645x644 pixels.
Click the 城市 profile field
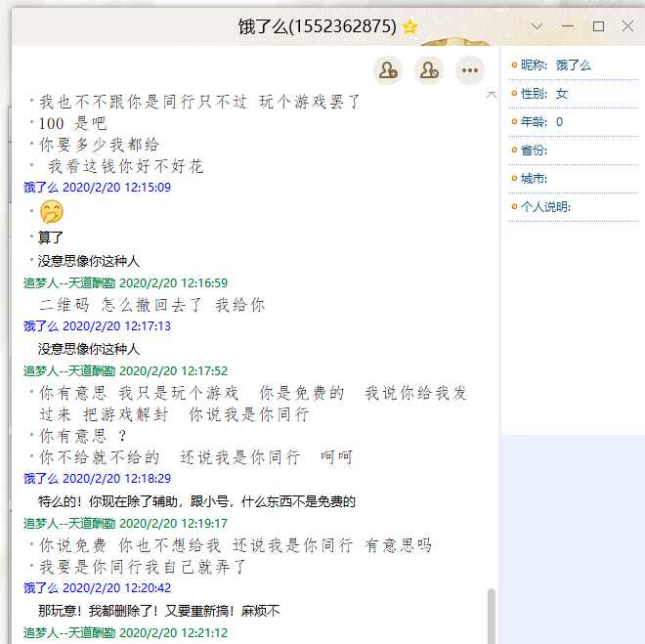pyautogui.click(x=573, y=179)
